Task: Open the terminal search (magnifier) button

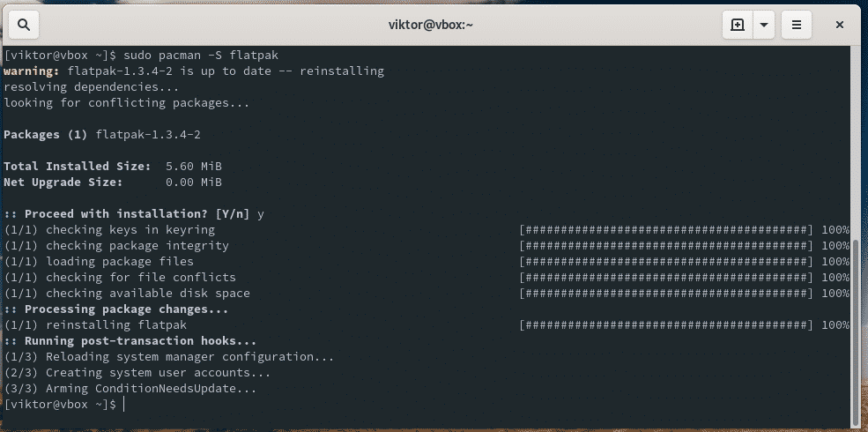Action: pos(24,24)
